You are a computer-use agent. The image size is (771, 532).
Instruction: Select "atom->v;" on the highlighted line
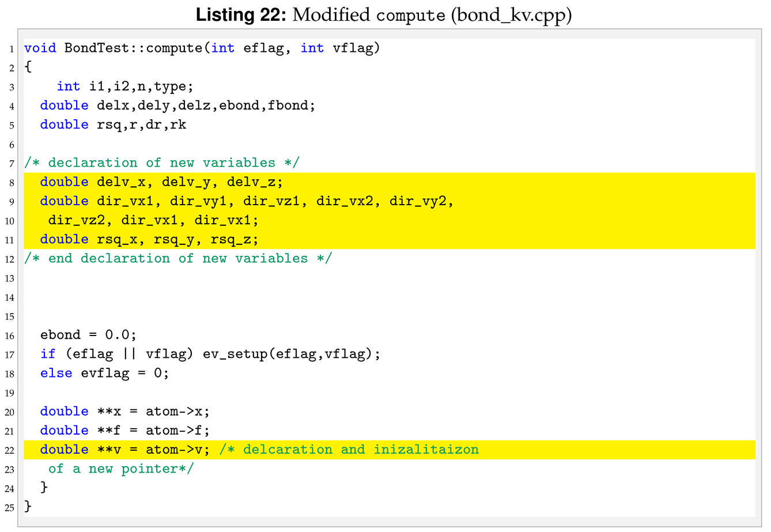pos(178,450)
